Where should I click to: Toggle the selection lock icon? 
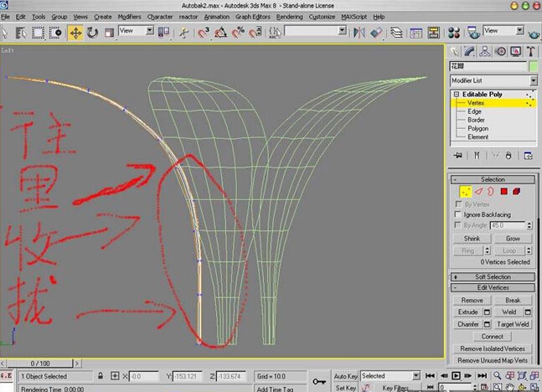pos(101,376)
